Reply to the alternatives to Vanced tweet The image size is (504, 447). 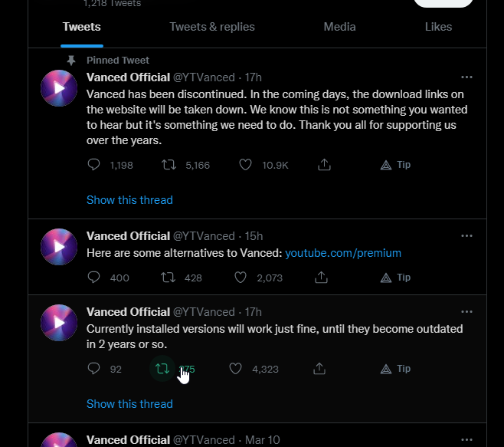(94, 278)
